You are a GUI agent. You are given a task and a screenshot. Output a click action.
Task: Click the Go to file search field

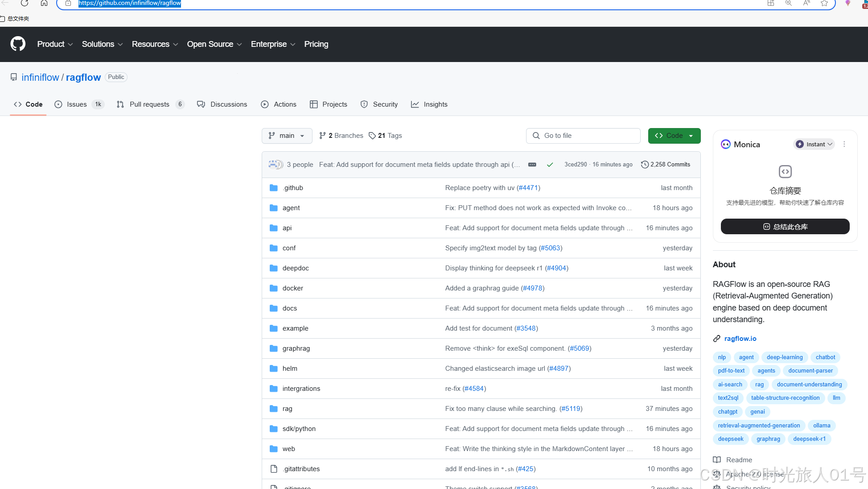[583, 136]
